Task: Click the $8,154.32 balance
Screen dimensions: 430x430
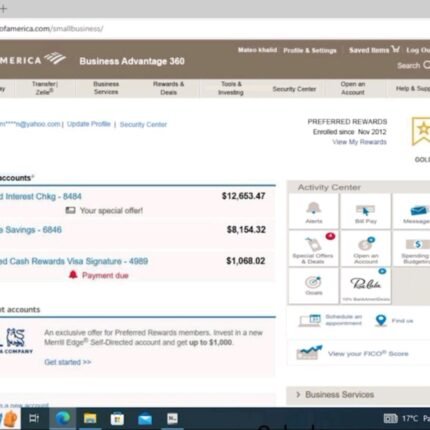Action: [x=246, y=230]
